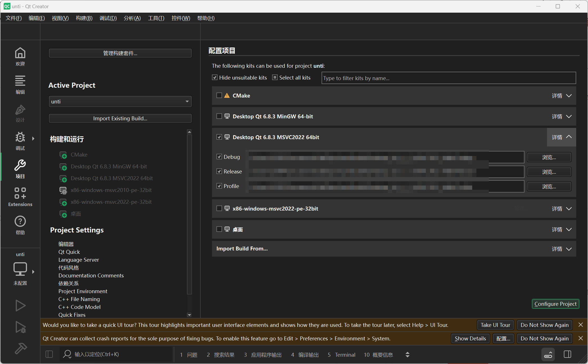Switch to Edit (编辑) mode
588x364 pixels.
click(x=20, y=85)
